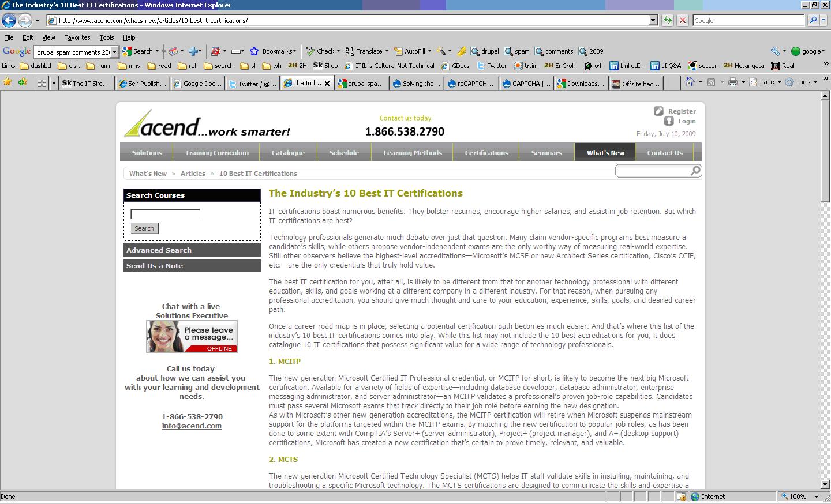The height and width of the screenshot is (504, 831).
Task: Open Google toolbar wrench settings
Action: [x=775, y=51]
